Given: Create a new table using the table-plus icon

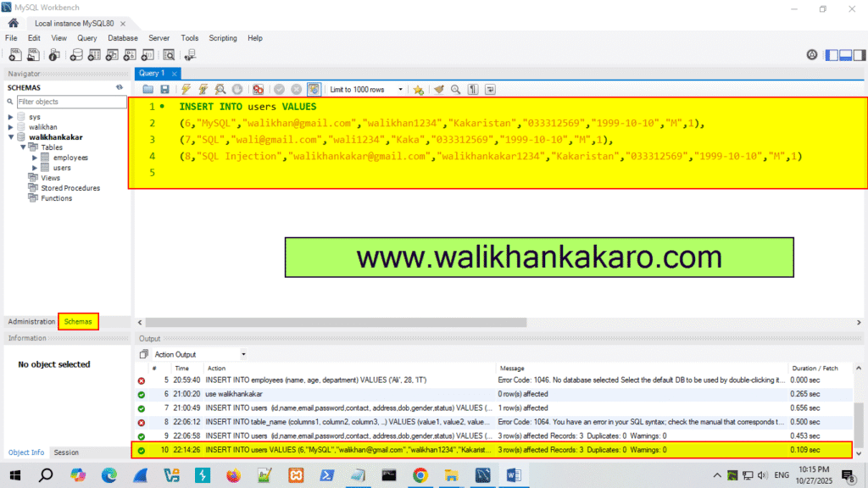Looking at the screenshot, I should [93, 54].
